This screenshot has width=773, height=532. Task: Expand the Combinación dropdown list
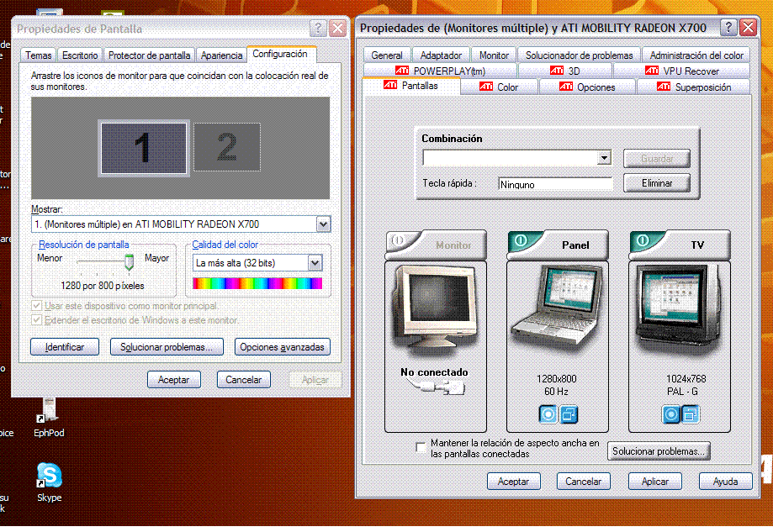[x=605, y=158]
